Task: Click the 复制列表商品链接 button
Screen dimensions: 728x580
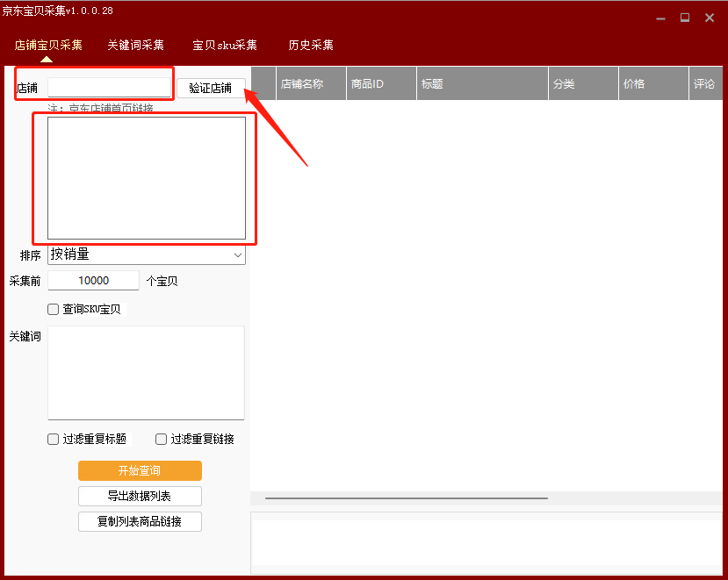Action: [140, 521]
